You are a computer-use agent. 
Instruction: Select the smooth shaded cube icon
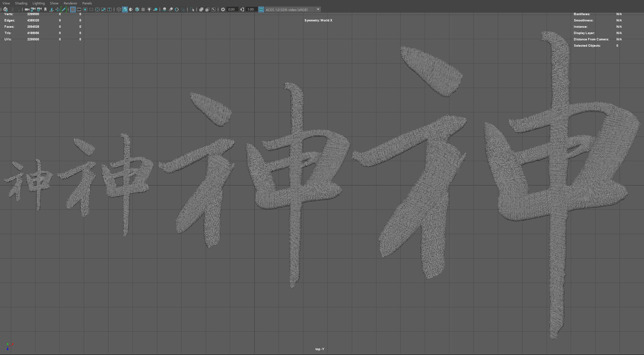point(125,9)
